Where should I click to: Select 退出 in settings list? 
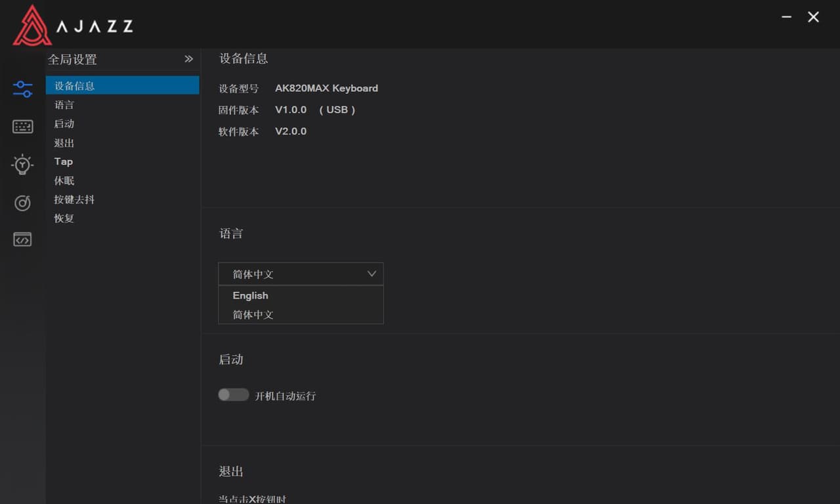123,142
